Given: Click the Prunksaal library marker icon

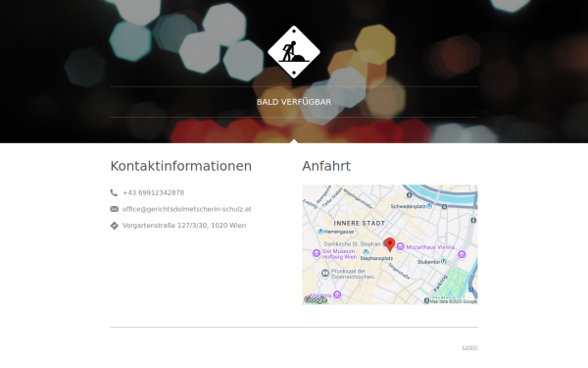Looking at the screenshot, I should pyautogui.click(x=325, y=273).
